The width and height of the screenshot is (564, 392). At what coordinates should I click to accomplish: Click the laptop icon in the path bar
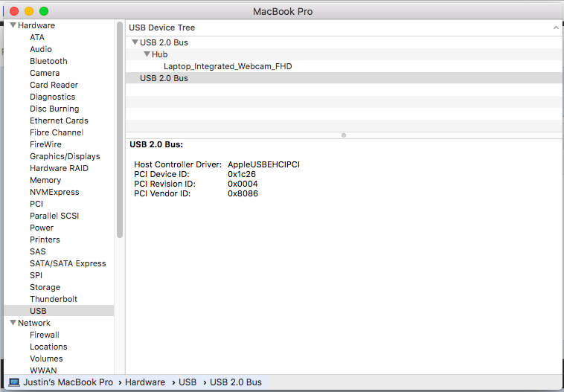(14, 382)
